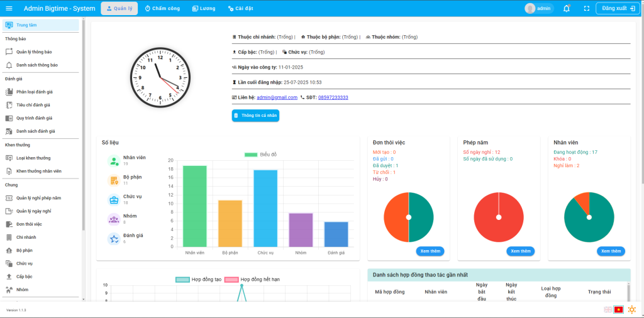Open Quản lý nghỉ phép năm in sidebar
Viewport: 644px width, 318px height.
(x=38, y=198)
